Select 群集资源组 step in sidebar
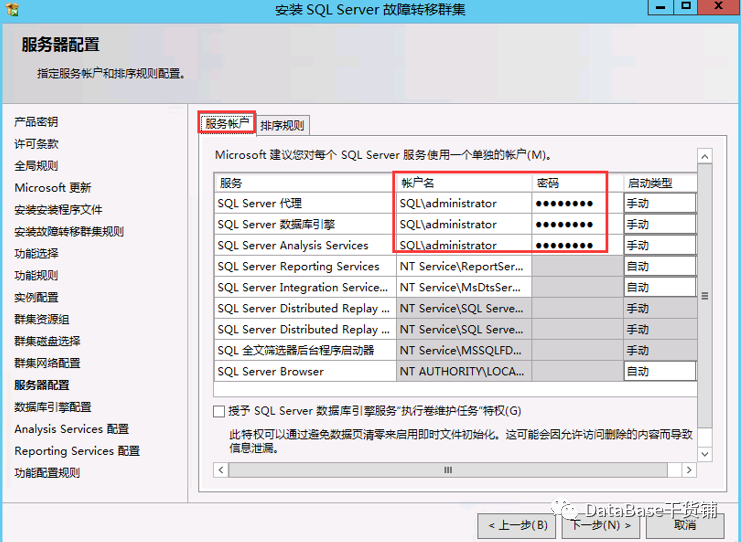The width and height of the screenshot is (741, 542). (x=42, y=319)
